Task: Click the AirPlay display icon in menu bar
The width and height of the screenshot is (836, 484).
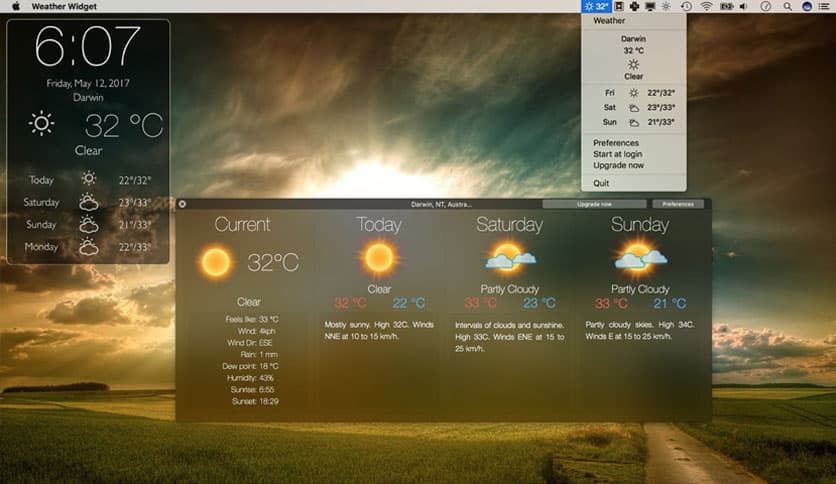Action: (650, 6)
